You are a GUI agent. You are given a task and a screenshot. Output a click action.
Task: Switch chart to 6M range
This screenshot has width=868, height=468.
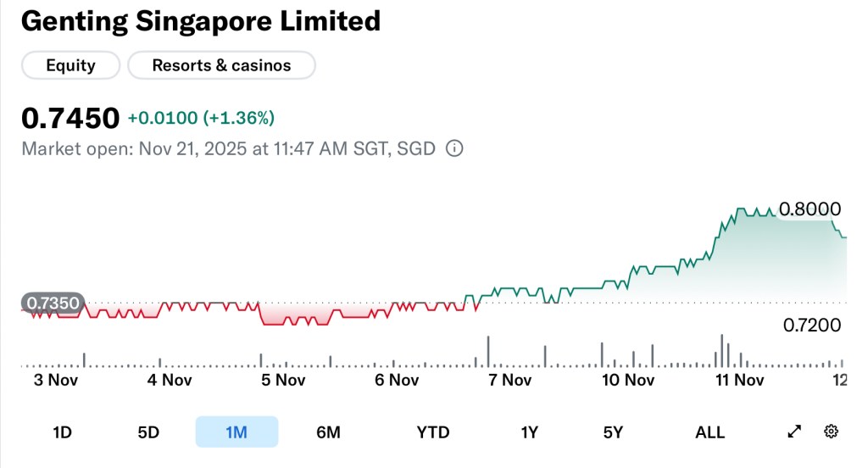pos(328,432)
